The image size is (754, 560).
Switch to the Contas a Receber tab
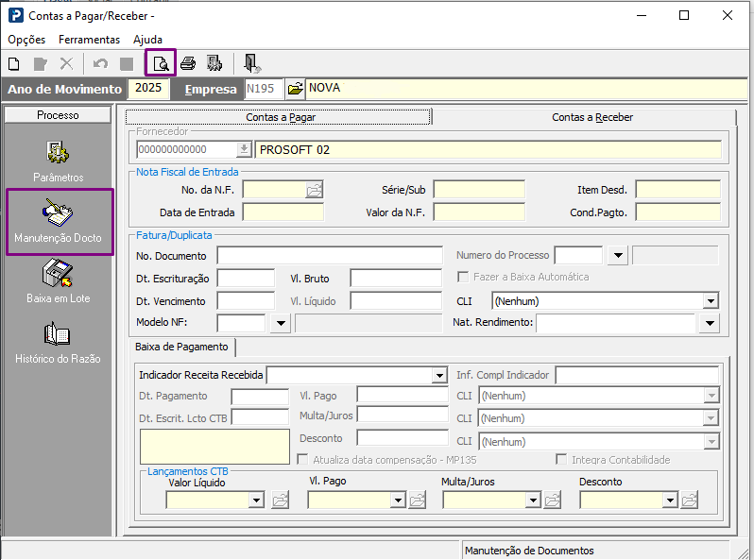pos(591,117)
